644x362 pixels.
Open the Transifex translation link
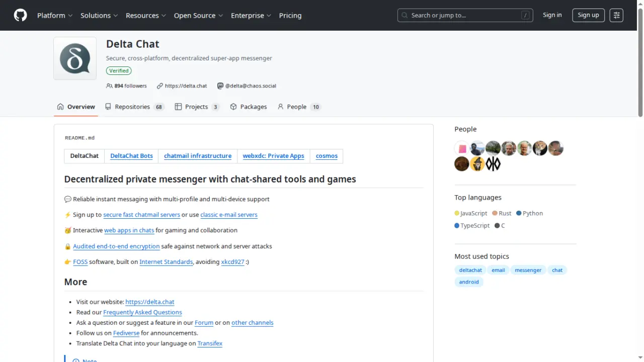[x=210, y=343]
